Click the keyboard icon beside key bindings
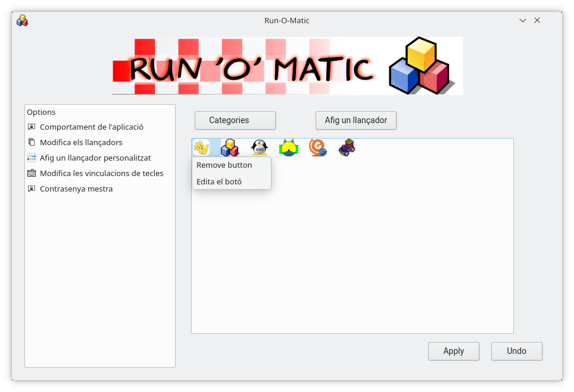This screenshot has width=574, height=392. pyautogui.click(x=32, y=174)
